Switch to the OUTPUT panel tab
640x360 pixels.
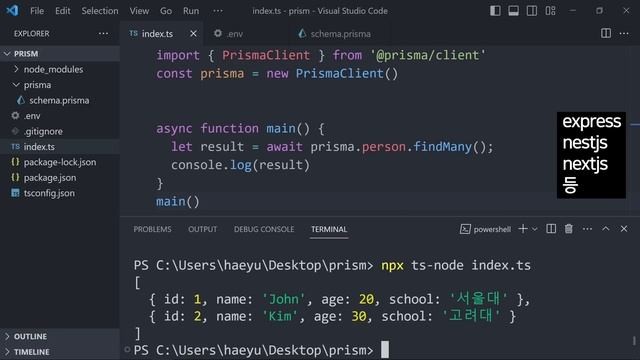[x=202, y=229]
